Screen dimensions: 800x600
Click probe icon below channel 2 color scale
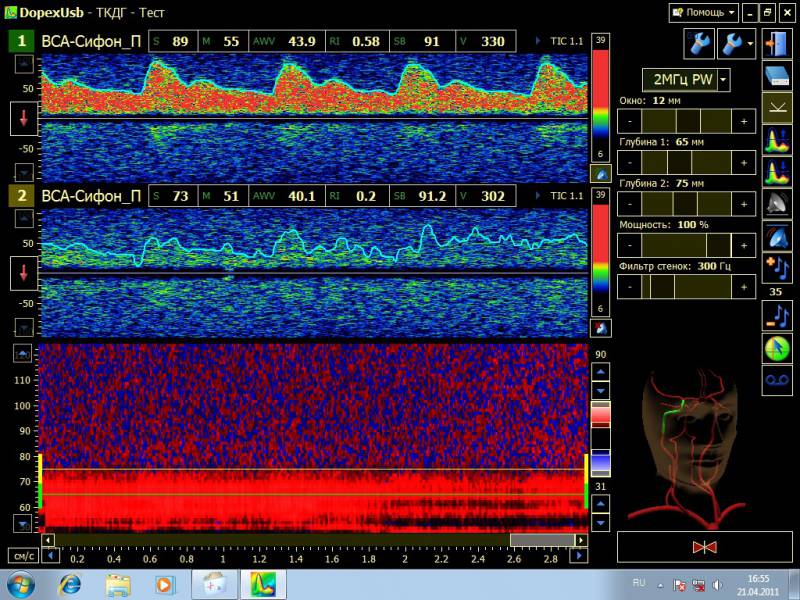pyautogui.click(x=601, y=328)
